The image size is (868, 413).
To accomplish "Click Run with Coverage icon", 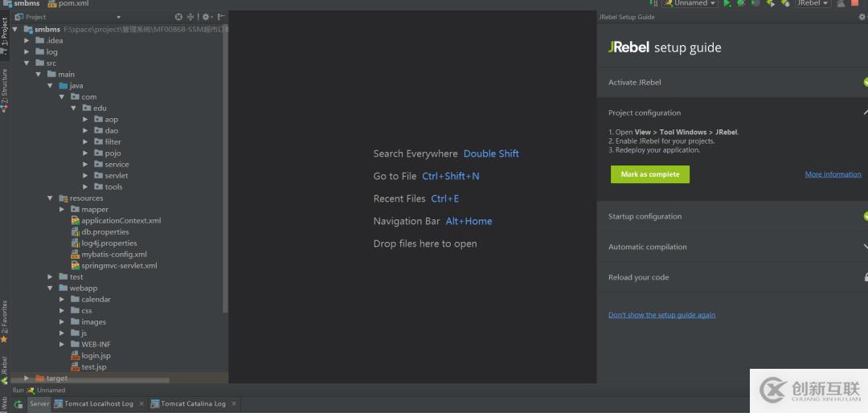I will click(x=755, y=3).
